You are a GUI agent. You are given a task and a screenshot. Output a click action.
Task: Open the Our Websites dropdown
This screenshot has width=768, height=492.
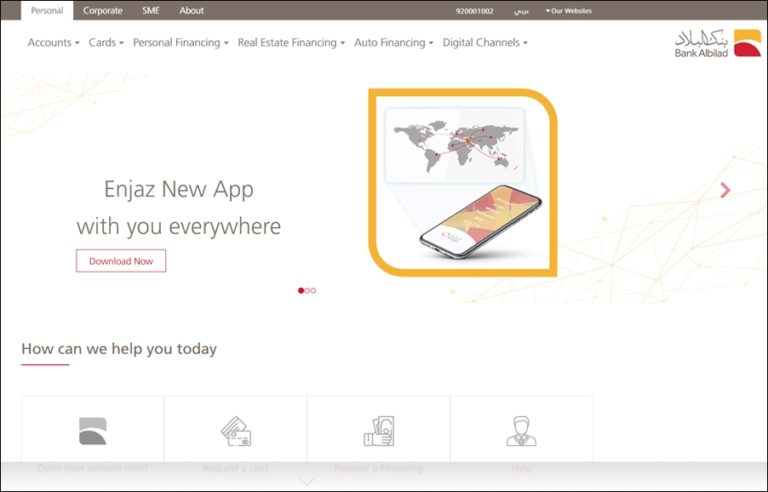click(569, 11)
